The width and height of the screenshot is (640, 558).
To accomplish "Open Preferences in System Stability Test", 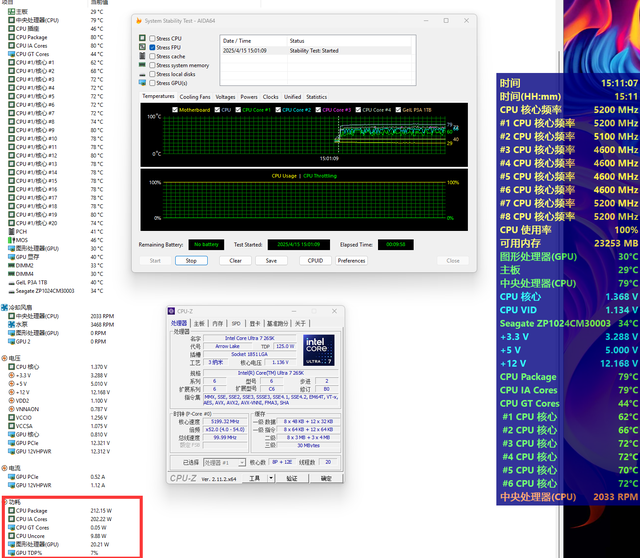I will (x=351, y=260).
